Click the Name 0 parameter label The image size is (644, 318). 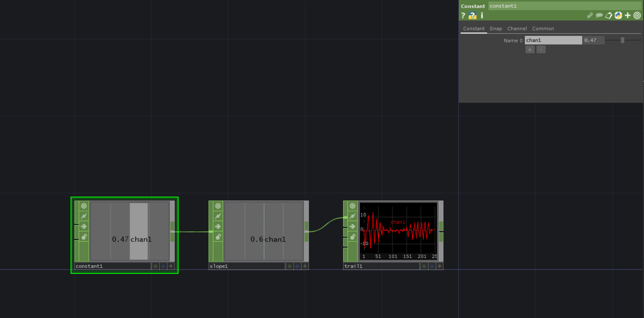pyautogui.click(x=513, y=41)
